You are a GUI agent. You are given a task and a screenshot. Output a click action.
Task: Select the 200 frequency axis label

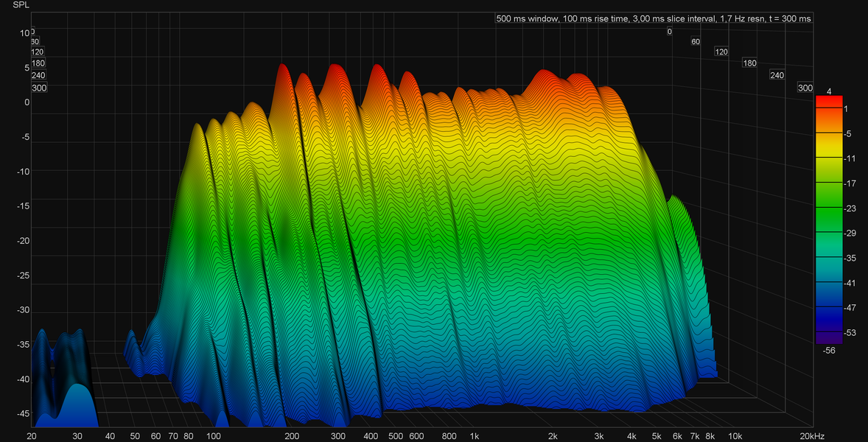point(293,436)
